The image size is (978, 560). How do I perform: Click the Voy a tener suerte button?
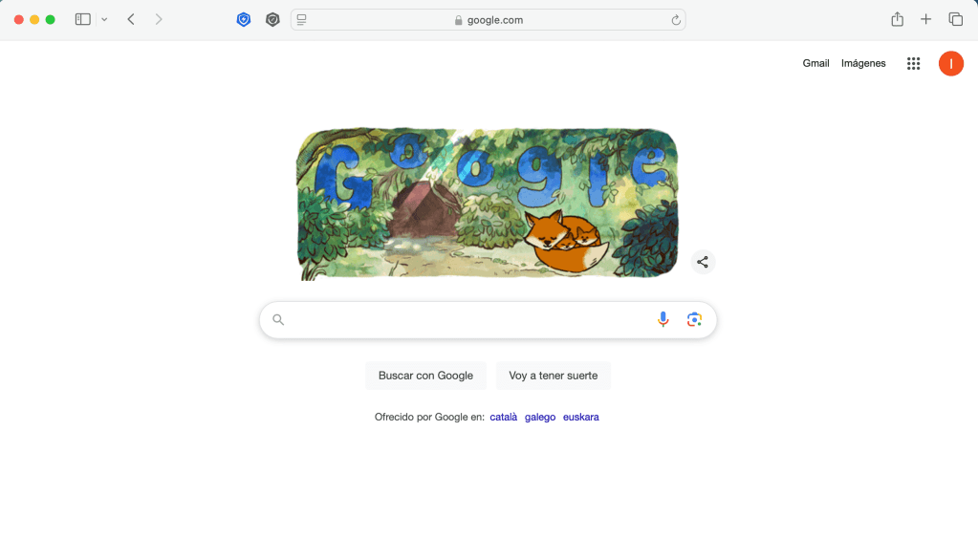tap(553, 376)
